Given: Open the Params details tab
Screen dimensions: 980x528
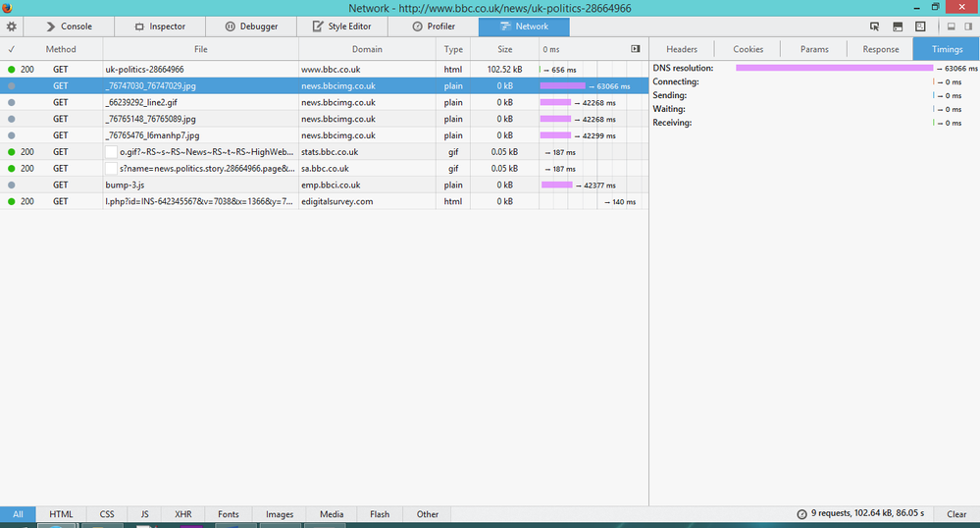Looking at the screenshot, I should [x=814, y=49].
